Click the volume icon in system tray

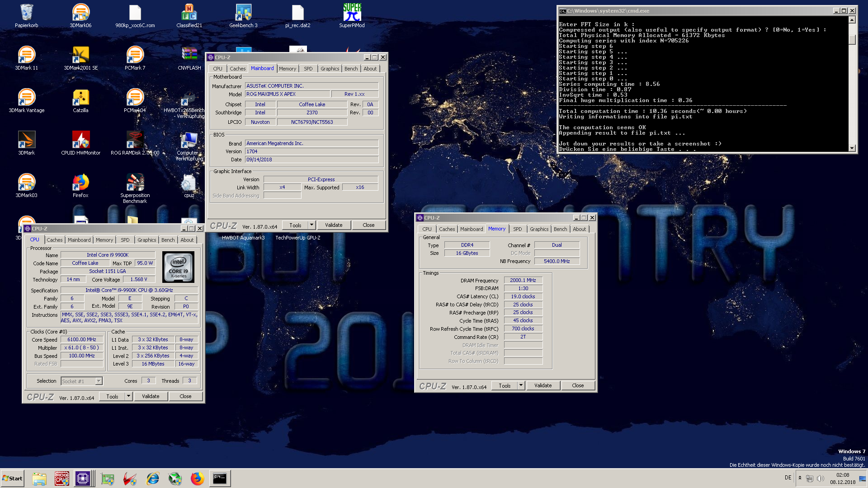[821, 478]
